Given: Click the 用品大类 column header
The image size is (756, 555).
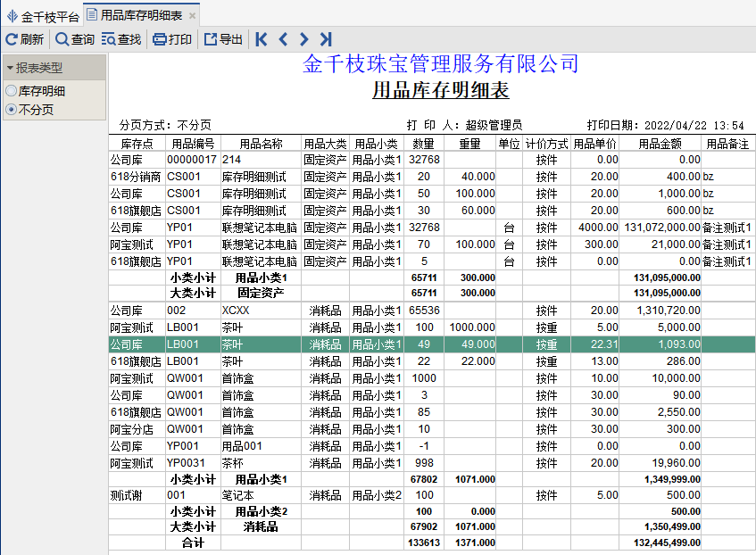Looking at the screenshot, I should click(326, 144).
